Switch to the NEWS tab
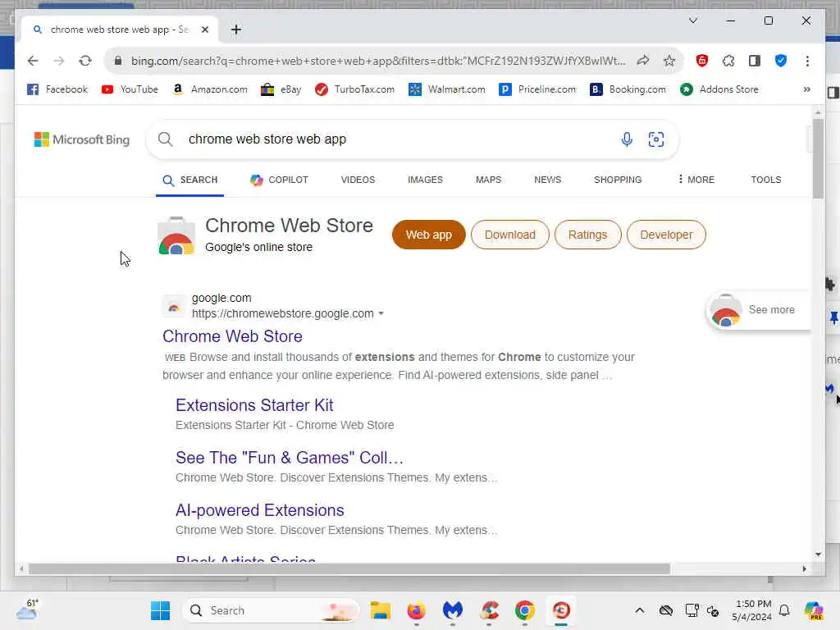 pyautogui.click(x=547, y=180)
